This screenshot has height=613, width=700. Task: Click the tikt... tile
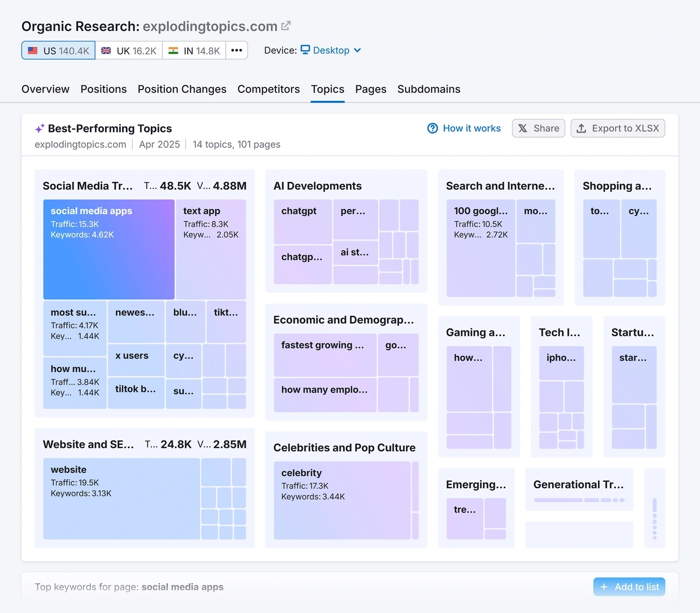[x=226, y=321]
